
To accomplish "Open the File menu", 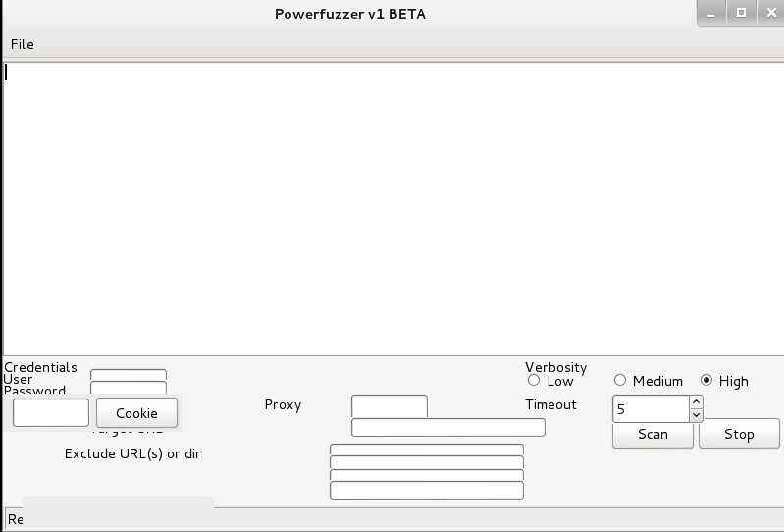I will (22, 44).
